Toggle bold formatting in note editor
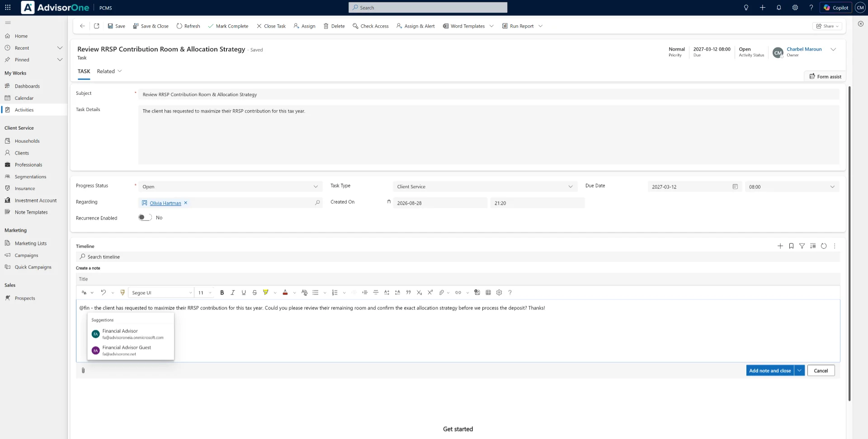868x439 pixels. point(222,293)
